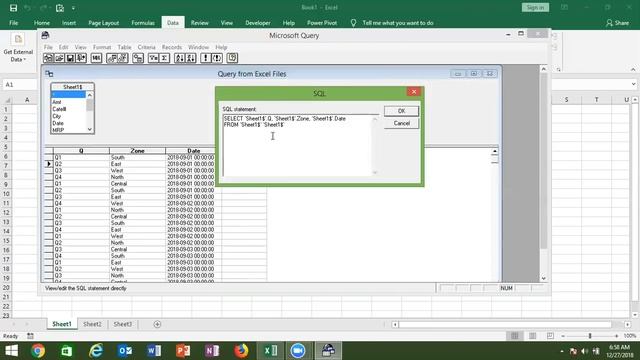
Task: Switch to Page Break Preview in status bar
Action: (550, 336)
